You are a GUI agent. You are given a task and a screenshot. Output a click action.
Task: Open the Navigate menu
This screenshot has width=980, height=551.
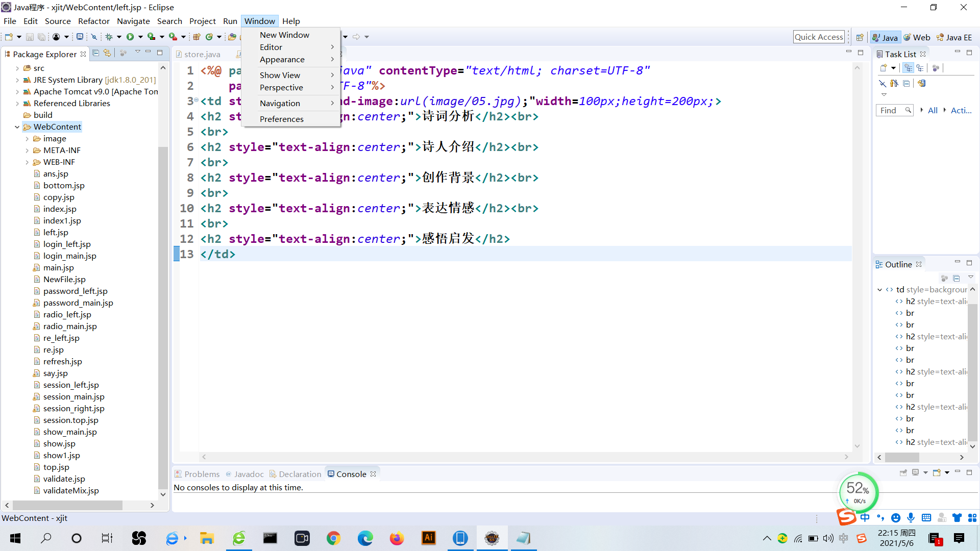point(133,21)
